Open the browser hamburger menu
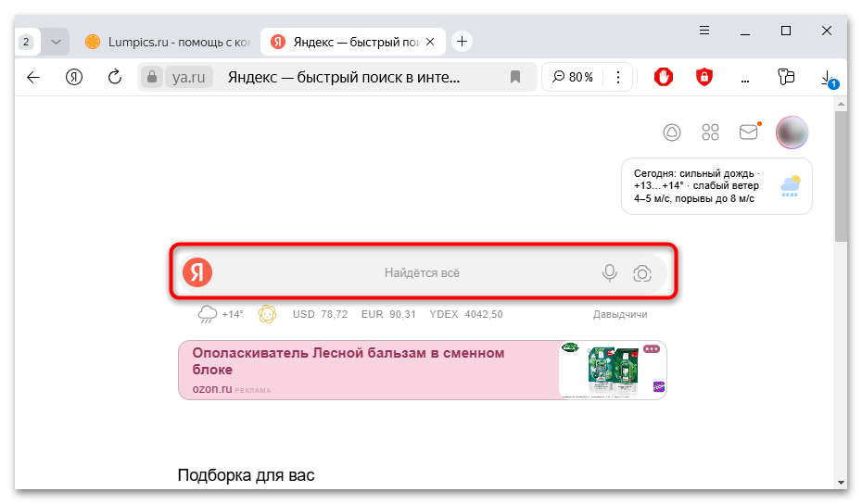The width and height of the screenshot is (862, 504). click(704, 31)
